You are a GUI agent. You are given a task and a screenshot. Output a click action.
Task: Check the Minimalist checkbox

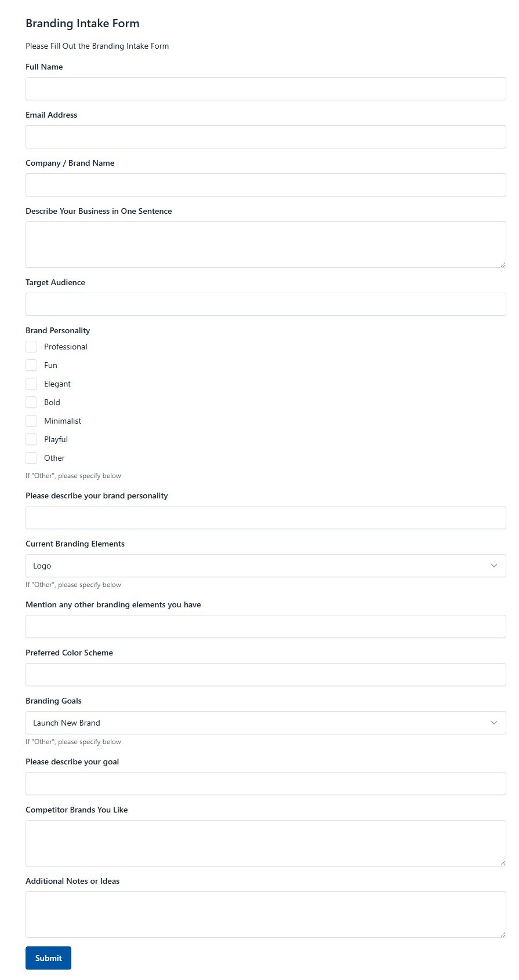pyautogui.click(x=31, y=421)
